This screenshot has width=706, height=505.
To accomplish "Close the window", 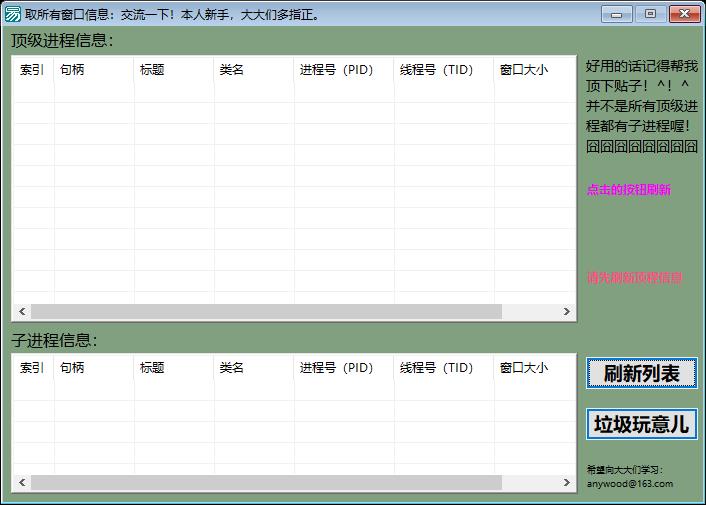I will point(684,14).
